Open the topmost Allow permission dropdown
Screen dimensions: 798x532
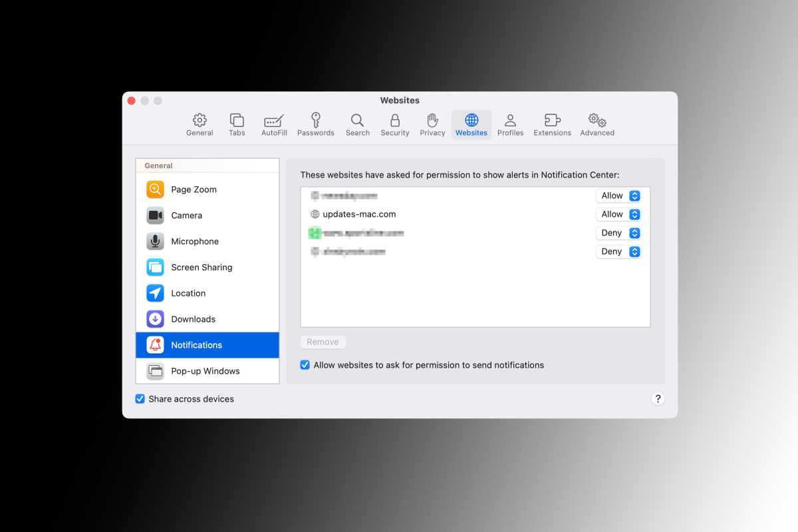click(x=620, y=196)
